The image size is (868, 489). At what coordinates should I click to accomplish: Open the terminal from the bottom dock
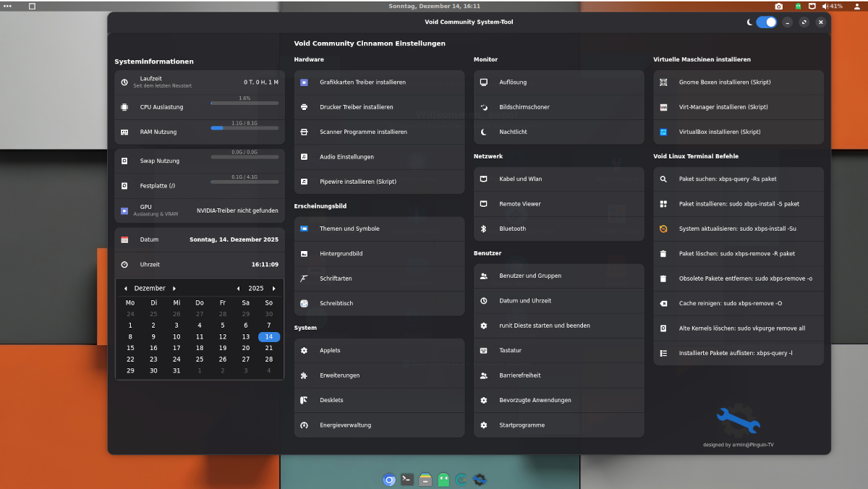click(407, 480)
